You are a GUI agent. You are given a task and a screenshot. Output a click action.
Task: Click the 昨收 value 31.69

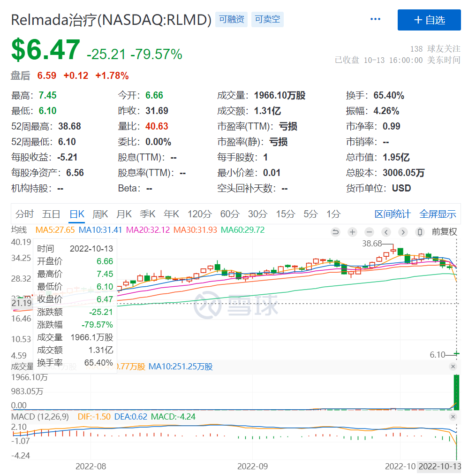coord(157,111)
